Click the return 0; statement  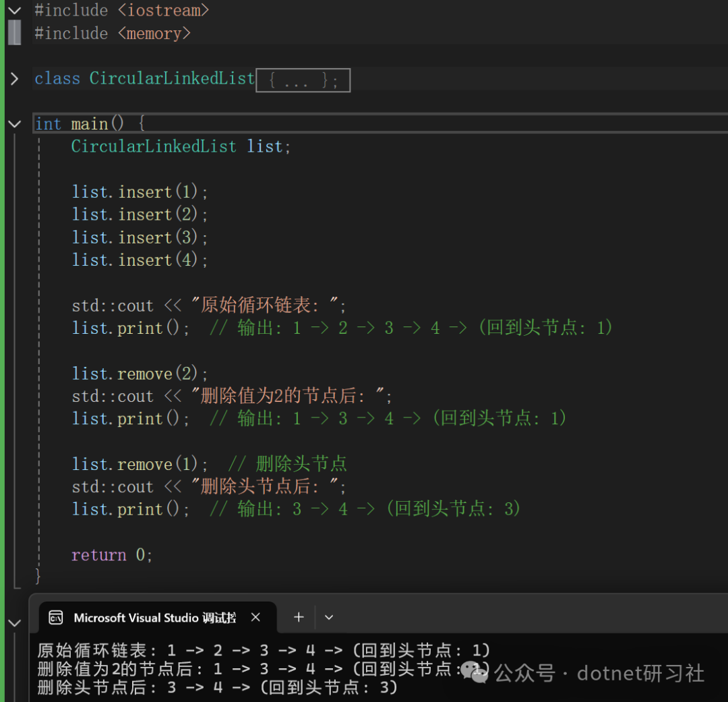click(x=111, y=555)
